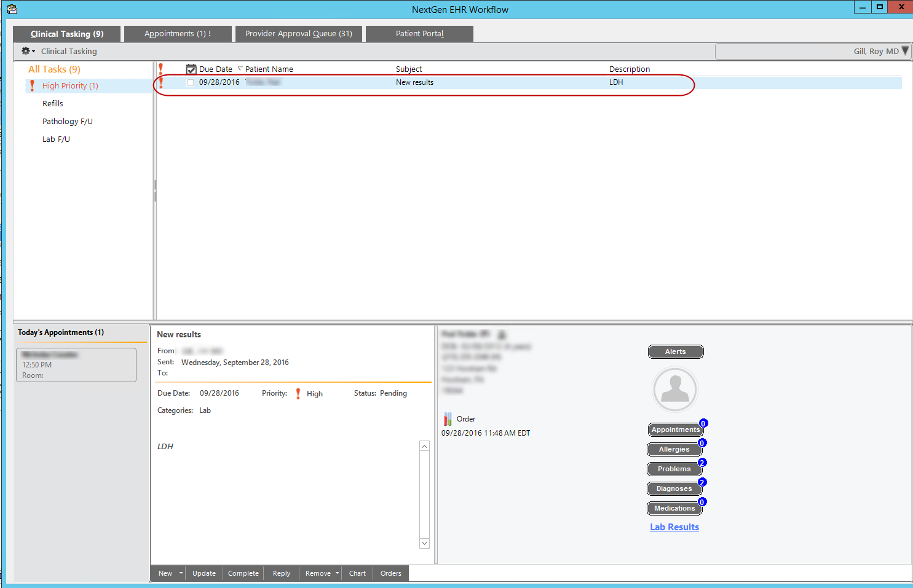
Task: Click the Due Date sort arrow
Action: tap(240, 69)
